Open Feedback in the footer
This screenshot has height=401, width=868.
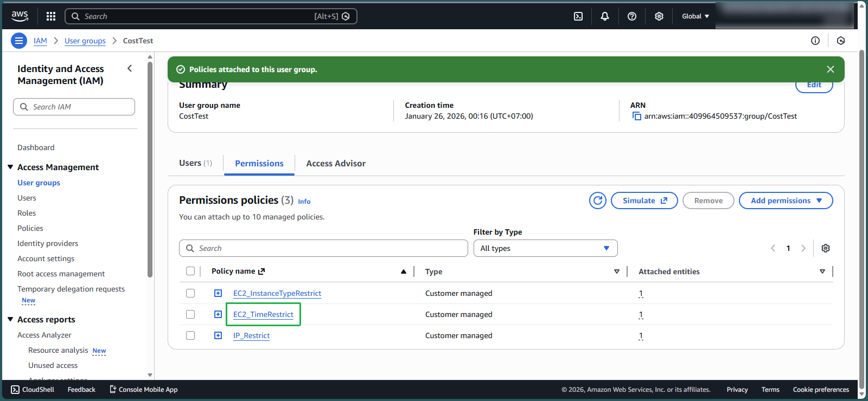81,390
